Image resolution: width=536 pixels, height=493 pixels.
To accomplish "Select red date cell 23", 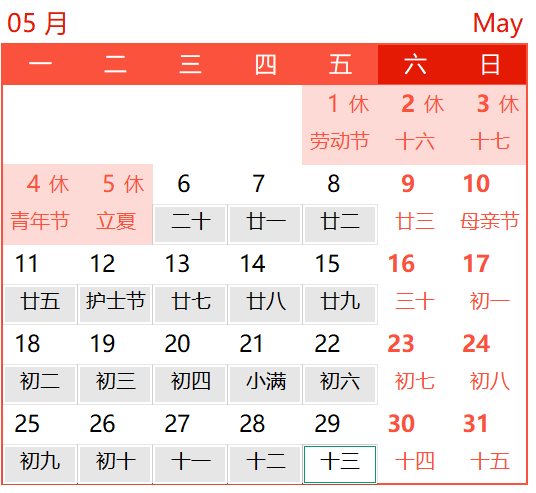I will coord(415,344).
